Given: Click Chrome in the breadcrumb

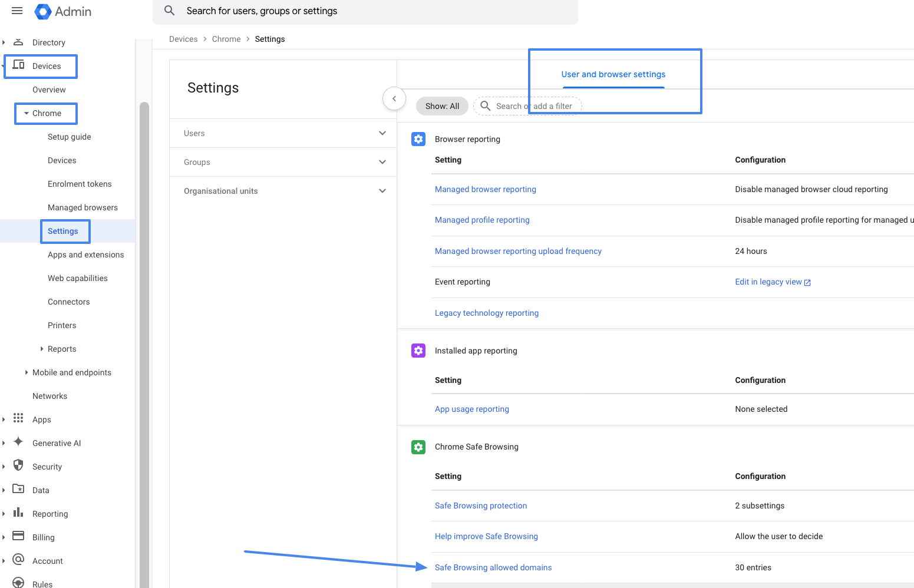Looking at the screenshot, I should (226, 39).
